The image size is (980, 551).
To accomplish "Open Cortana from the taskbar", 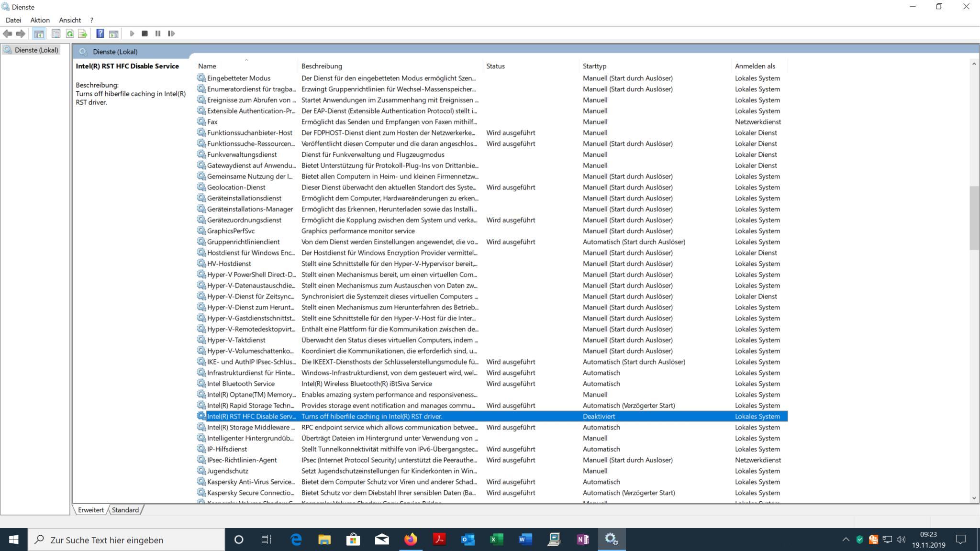I will (x=238, y=540).
